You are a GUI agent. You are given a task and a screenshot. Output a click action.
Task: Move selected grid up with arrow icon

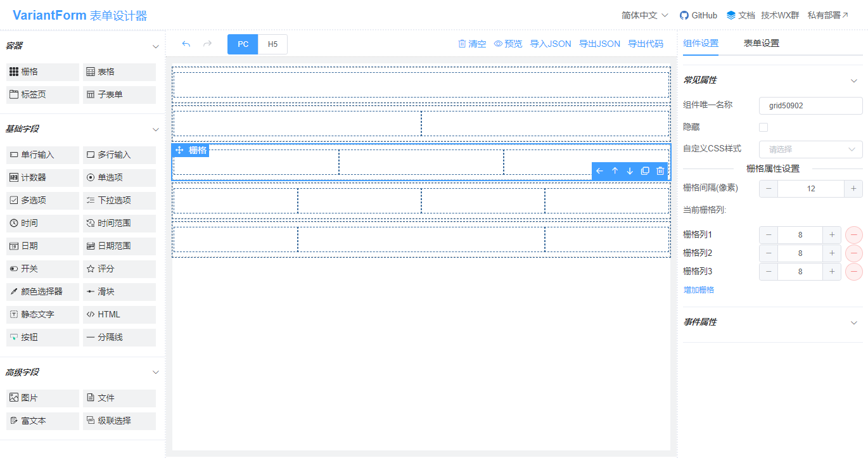[x=615, y=171]
